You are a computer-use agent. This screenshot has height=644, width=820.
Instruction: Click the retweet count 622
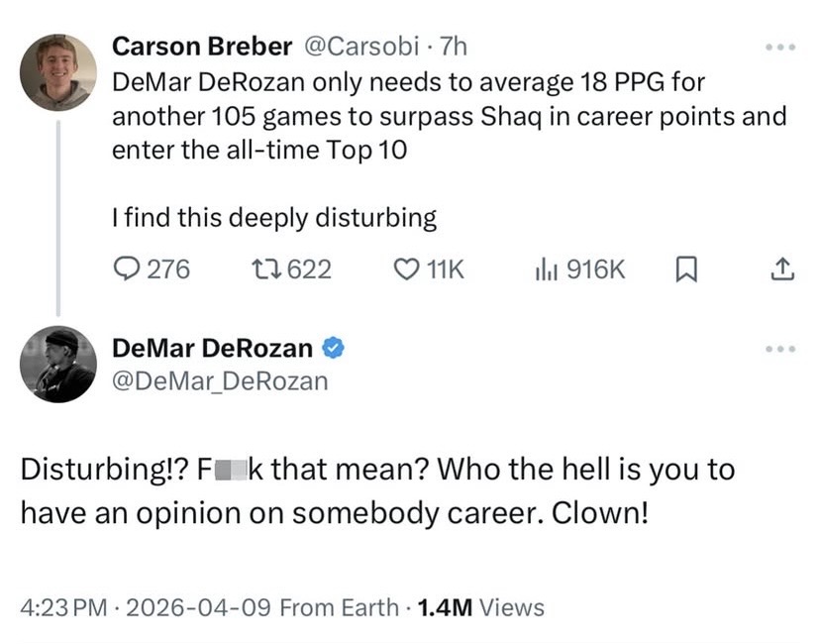(310, 269)
